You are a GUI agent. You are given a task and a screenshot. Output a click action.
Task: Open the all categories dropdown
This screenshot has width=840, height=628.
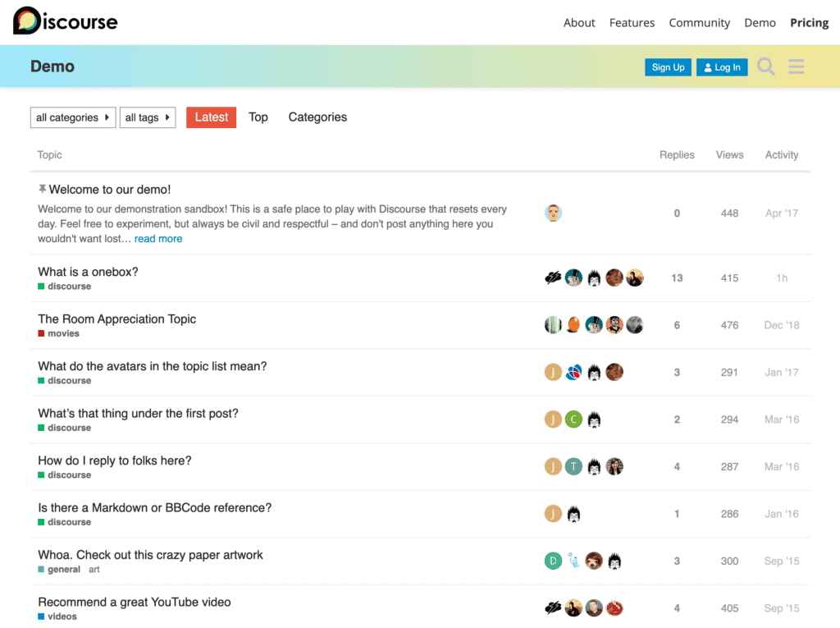[x=73, y=117]
